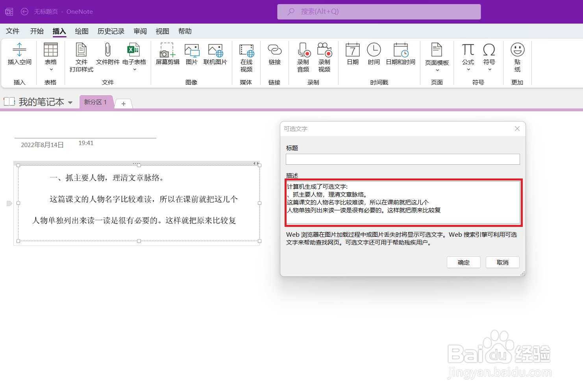583x392 pixels.
Task: Insert a 图片 picture
Action: tap(192, 57)
